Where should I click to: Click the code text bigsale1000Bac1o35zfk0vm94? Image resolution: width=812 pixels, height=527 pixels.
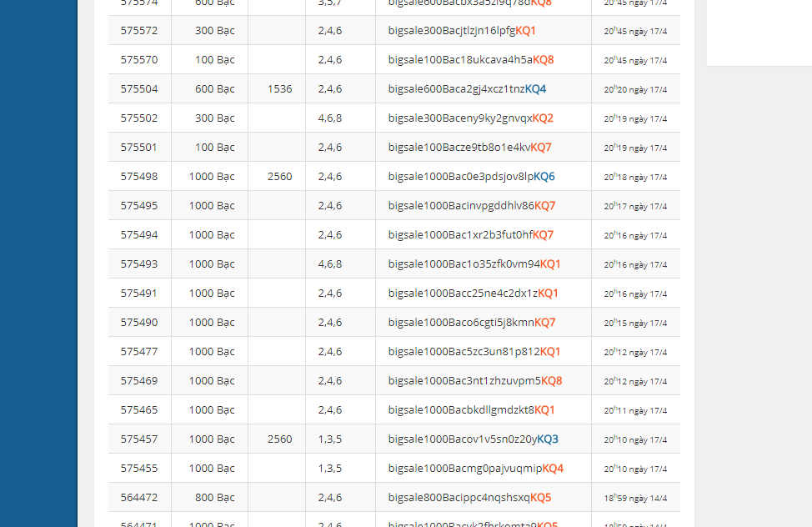click(464, 264)
